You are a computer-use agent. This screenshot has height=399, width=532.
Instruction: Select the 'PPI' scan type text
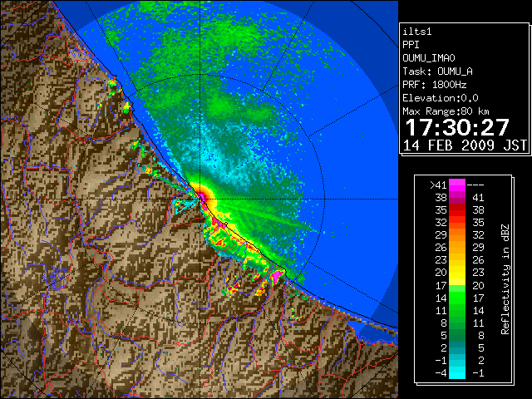pos(411,45)
